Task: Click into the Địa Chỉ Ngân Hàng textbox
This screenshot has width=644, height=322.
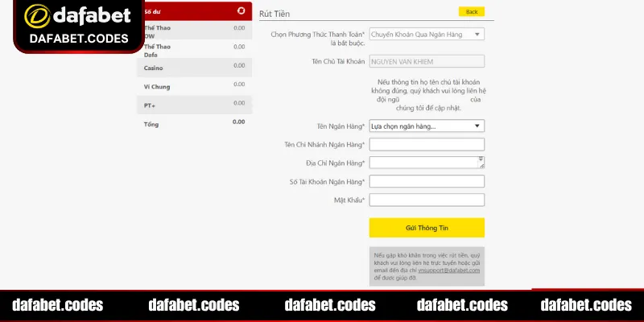Action: click(424, 163)
